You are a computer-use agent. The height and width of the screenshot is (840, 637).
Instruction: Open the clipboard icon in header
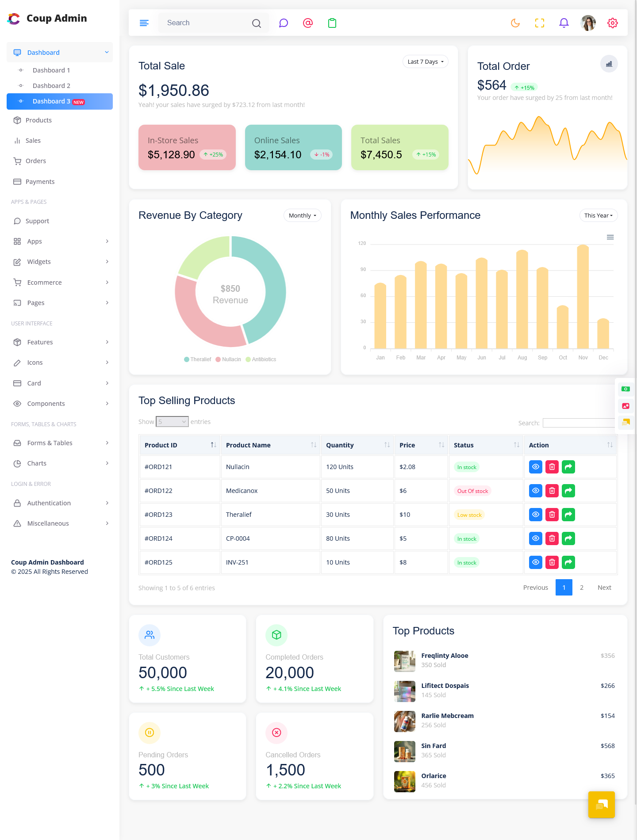point(332,23)
